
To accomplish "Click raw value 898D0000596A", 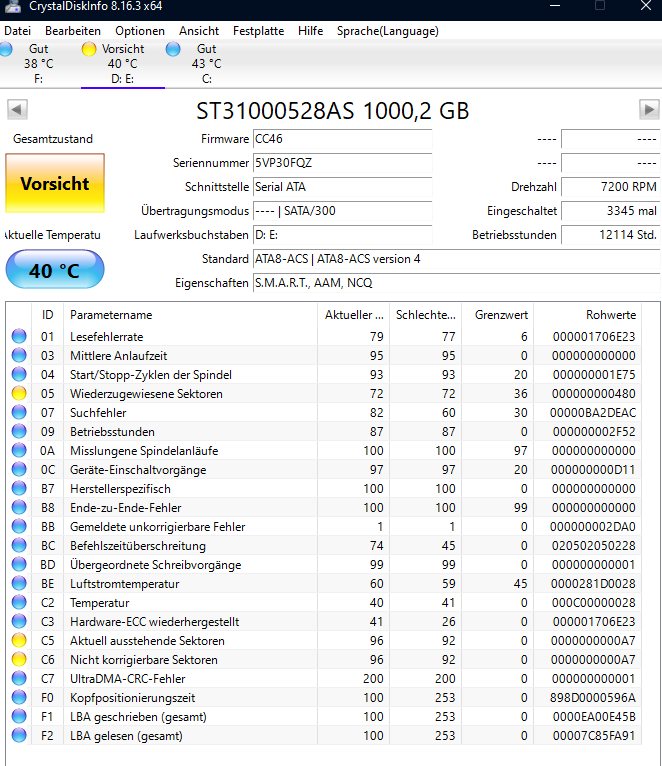I will pyautogui.click(x=593, y=698).
